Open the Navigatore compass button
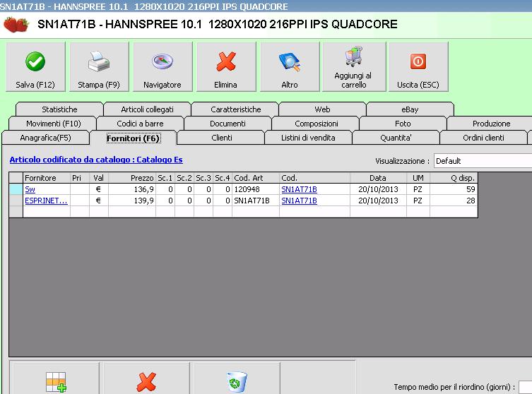Viewport: 532px width, 394px height. (162, 67)
